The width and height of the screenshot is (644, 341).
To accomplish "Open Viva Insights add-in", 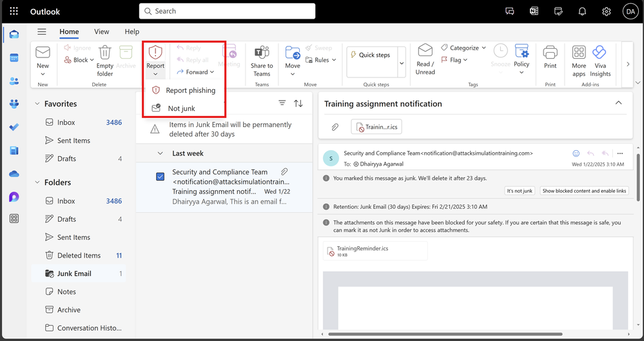I will [x=600, y=52].
